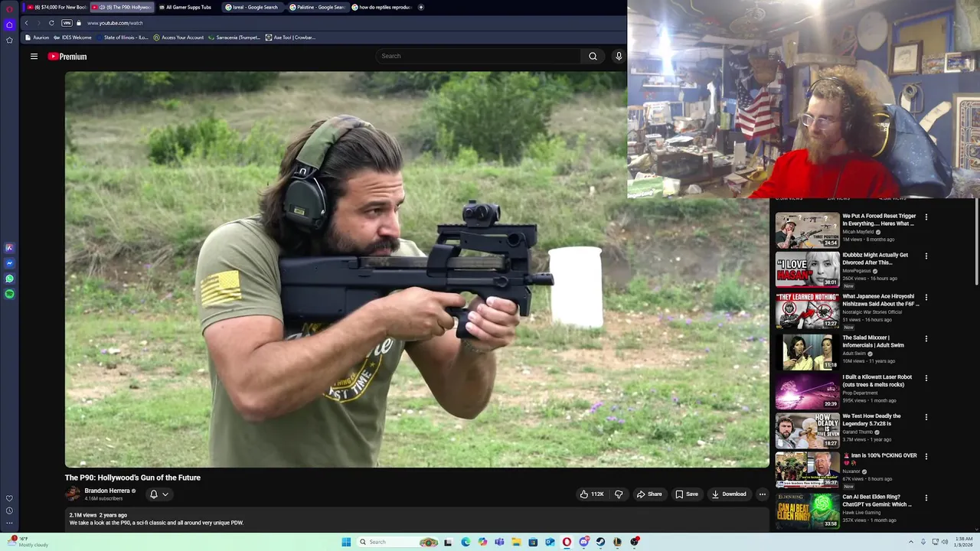Open options for iDubbbz divorced video

(926, 256)
